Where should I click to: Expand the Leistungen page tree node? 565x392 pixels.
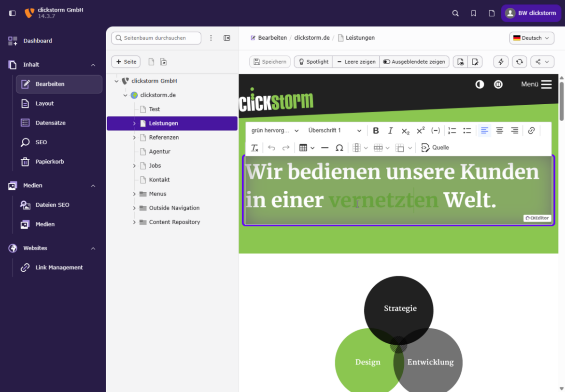point(134,123)
